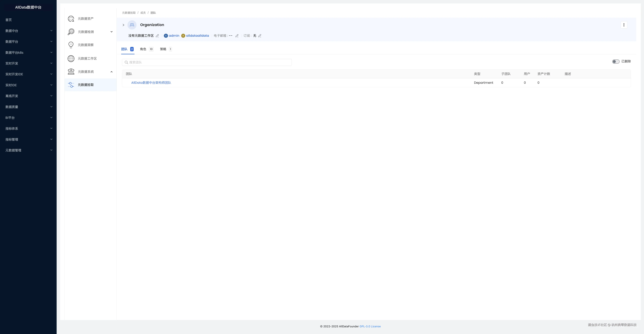Click the 元数据拾取 sliders icon
The width and height of the screenshot is (644, 334).
[71, 85]
